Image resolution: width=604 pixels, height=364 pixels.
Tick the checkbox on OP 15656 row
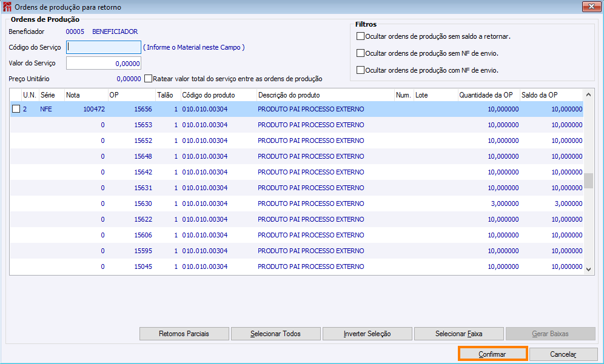[x=16, y=109]
